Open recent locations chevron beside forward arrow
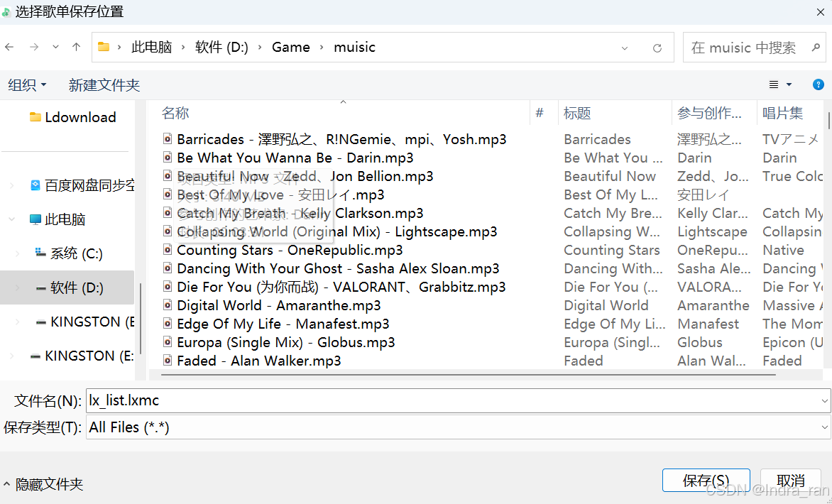The width and height of the screenshot is (832, 504). click(x=55, y=48)
